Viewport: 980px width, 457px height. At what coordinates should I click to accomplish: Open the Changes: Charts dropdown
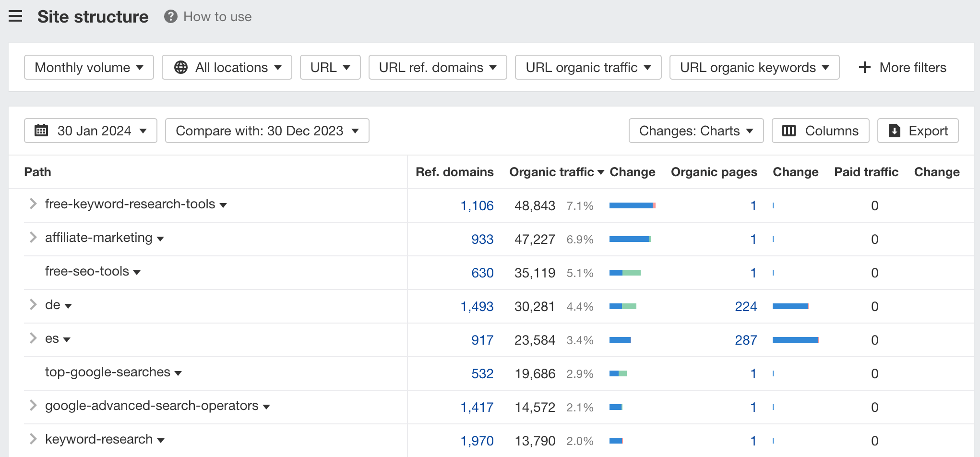696,131
